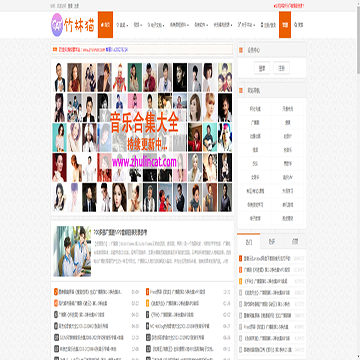The image size is (360, 360).
Task: Click the orange number 2 badge in the left article list
Action: (x=56, y=303)
